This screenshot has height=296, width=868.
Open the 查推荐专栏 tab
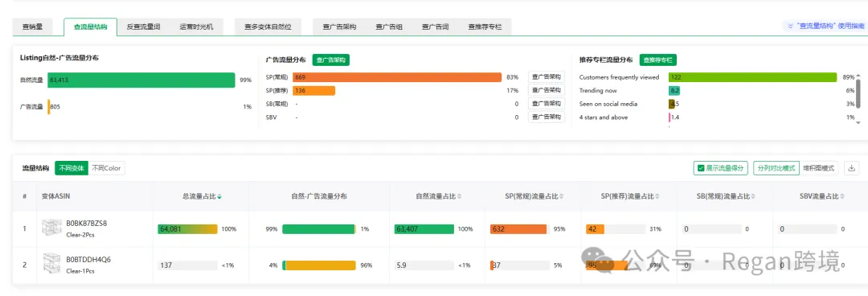point(485,27)
